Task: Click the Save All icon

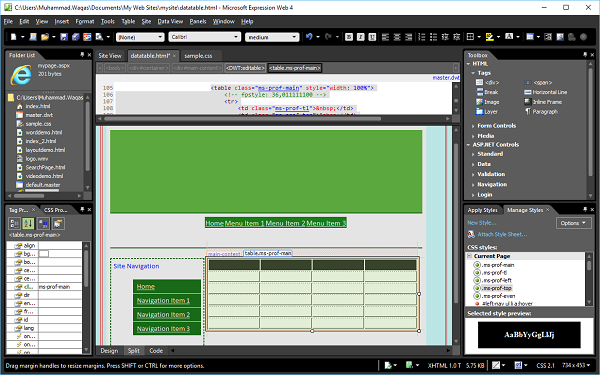Action: pyautogui.click(x=75, y=37)
